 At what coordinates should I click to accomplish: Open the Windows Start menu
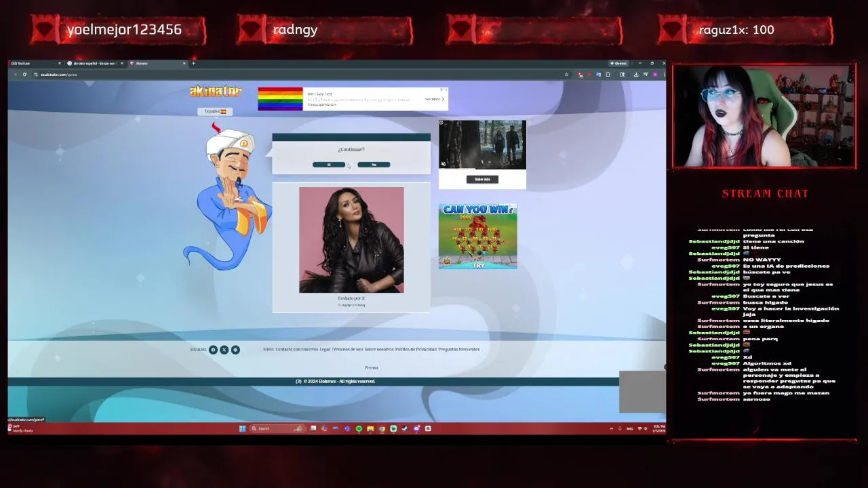242,428
